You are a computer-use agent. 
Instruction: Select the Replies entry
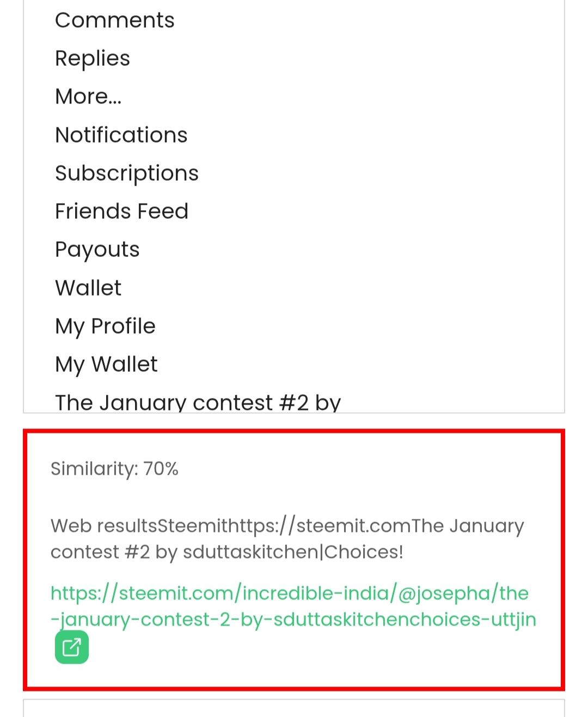coord(93,58)
